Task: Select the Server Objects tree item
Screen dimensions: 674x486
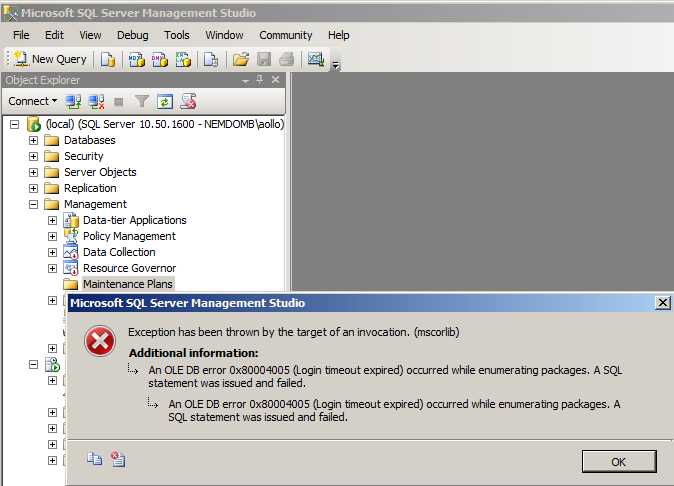Action: click(x=100, y=172)
